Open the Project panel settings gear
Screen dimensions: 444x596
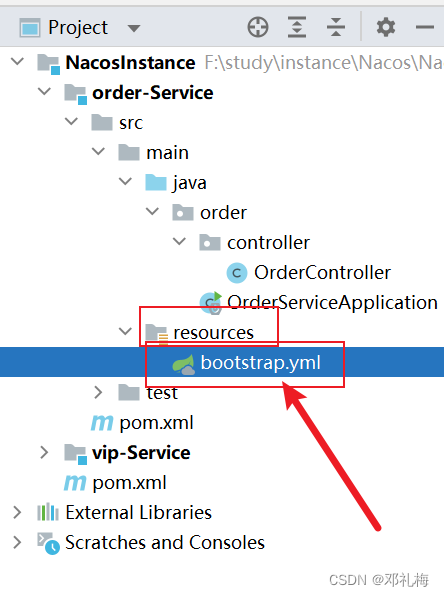click(386, 27)
